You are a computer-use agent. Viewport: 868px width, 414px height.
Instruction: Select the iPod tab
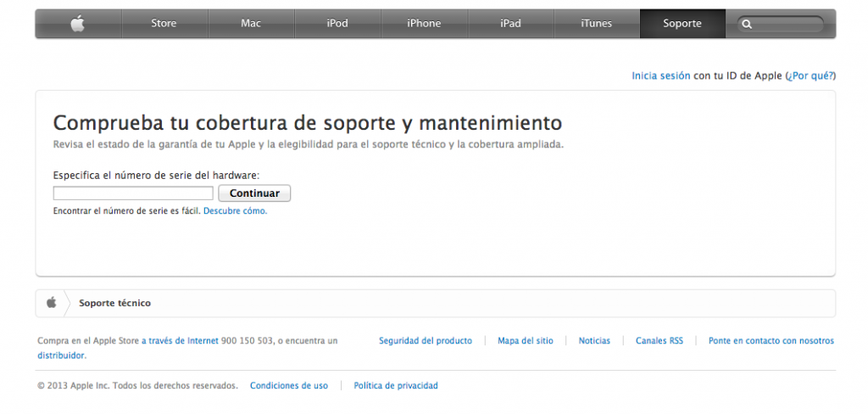click(x=337, y=23)
